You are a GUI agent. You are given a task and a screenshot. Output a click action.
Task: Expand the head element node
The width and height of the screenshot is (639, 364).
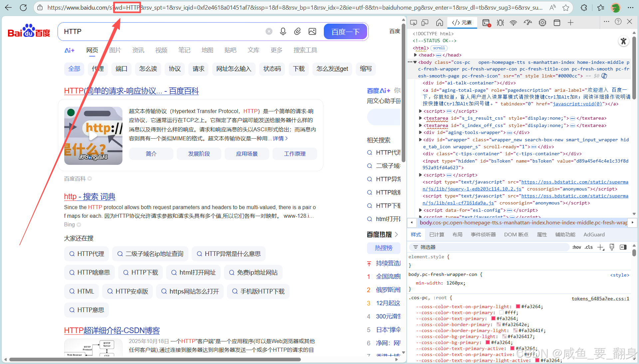click(x=415, y=55)
